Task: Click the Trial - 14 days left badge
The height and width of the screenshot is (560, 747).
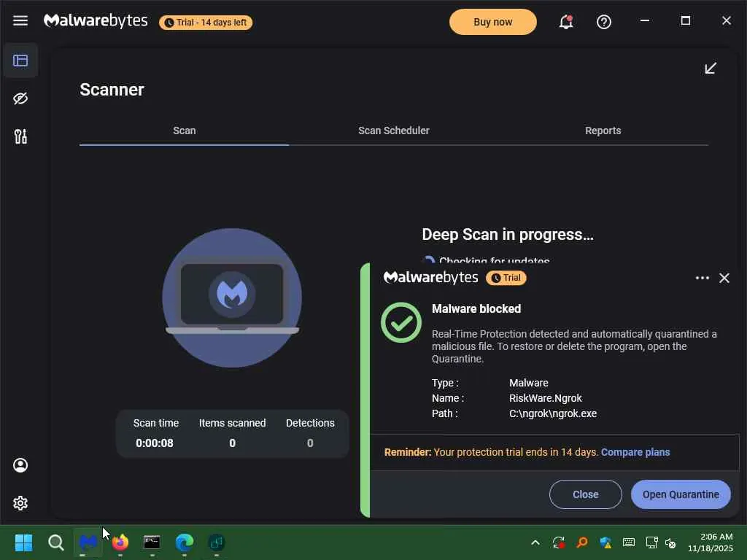Action: 206,23
